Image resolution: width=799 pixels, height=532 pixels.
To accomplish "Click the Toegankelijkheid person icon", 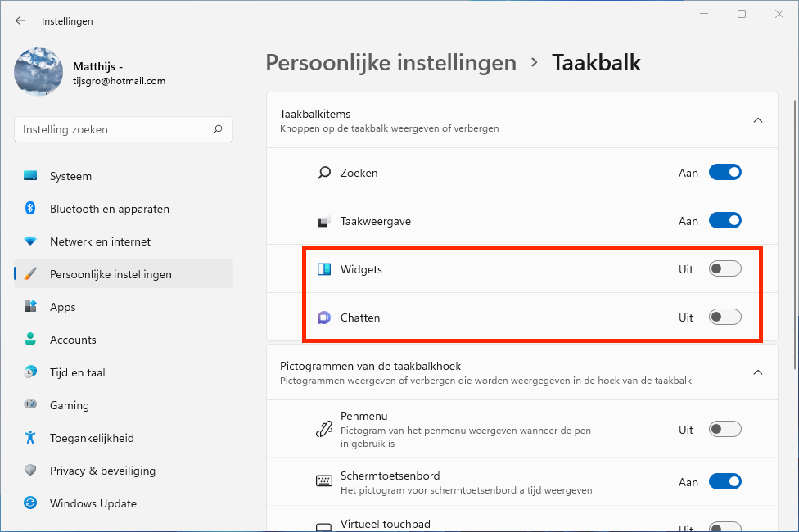I will [30, 438].
